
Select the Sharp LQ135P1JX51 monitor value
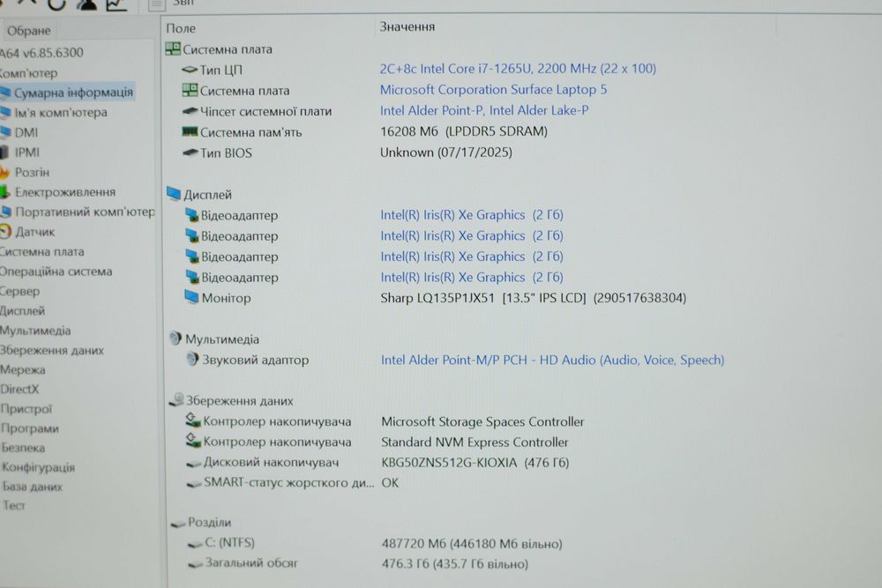[x=534, y=298]
